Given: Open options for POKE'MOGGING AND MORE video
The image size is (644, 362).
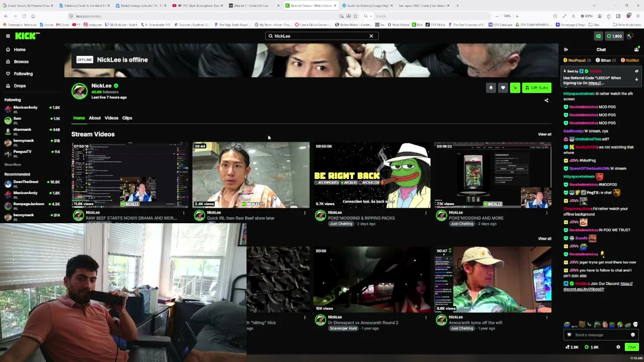Looking at the screenshot, I should [546, 213].
